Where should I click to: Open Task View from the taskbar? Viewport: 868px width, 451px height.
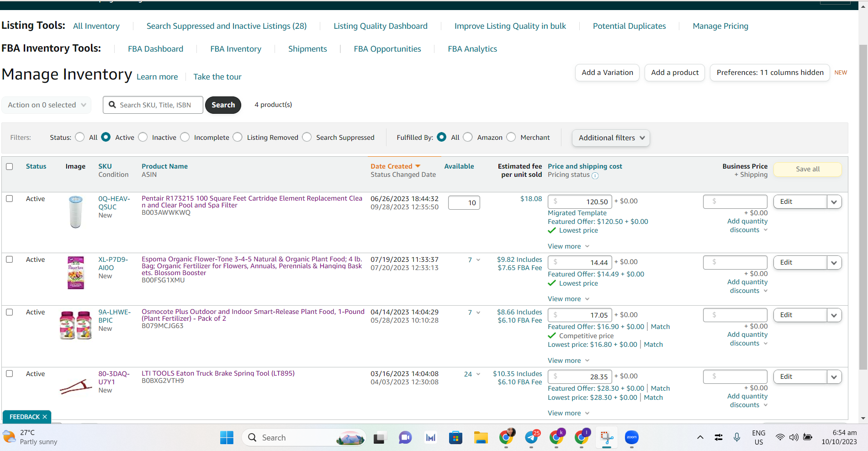[379, 438]
